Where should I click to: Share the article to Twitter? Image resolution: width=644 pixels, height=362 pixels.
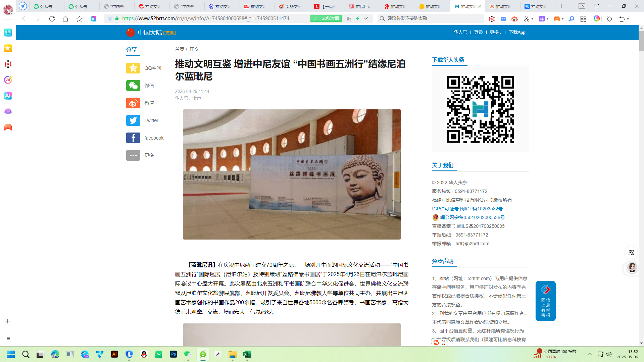click(133, 120)
